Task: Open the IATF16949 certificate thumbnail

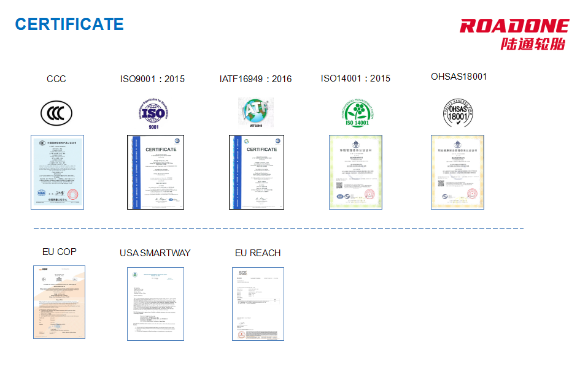Action: 257,172
